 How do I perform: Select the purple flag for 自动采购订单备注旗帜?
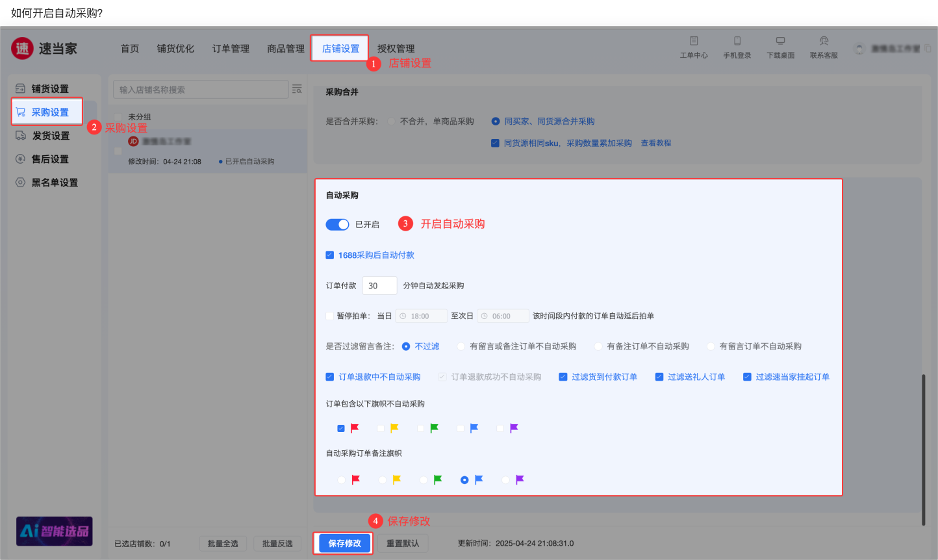[506, 480]
